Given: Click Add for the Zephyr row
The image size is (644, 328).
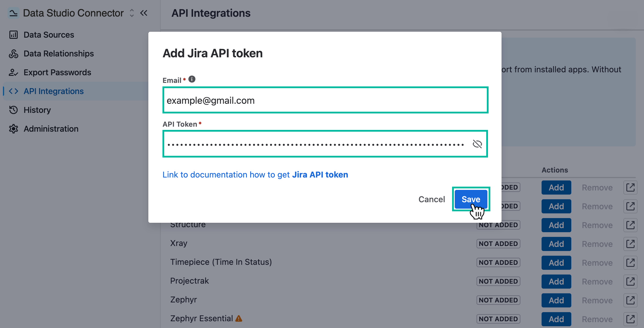Looking at the screenshot, I should pyautogui.click(x=556, y=300).
